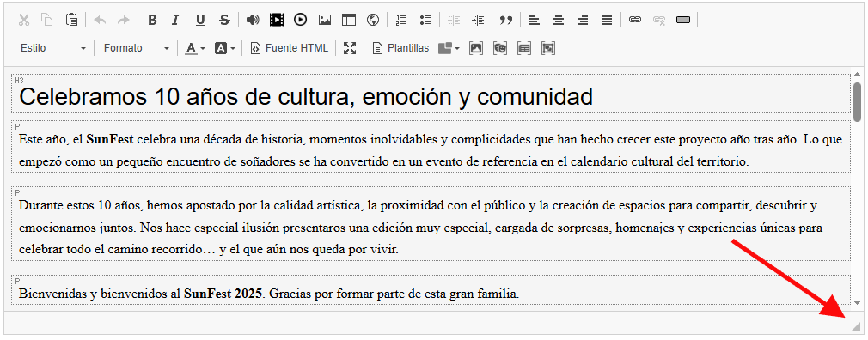
Task: Toggle strikethrough formatting
Action: [224, 21]
